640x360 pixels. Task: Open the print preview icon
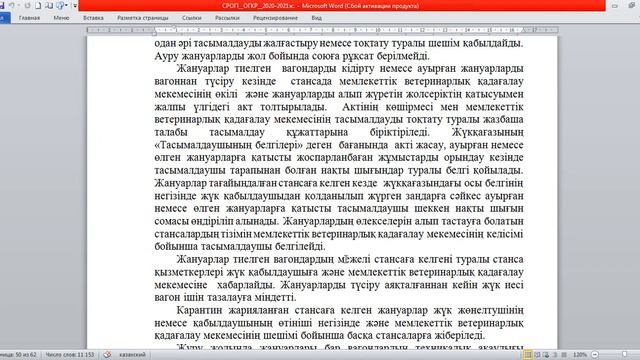pyautogui.click(x=49, y=5)
